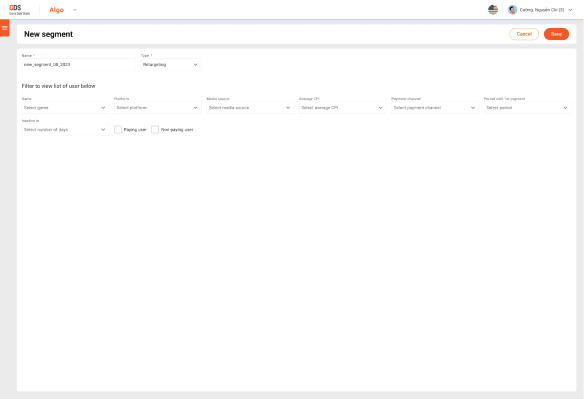Expand the Select number of days dropdown

pyautogui.click(x=65, y=130)
